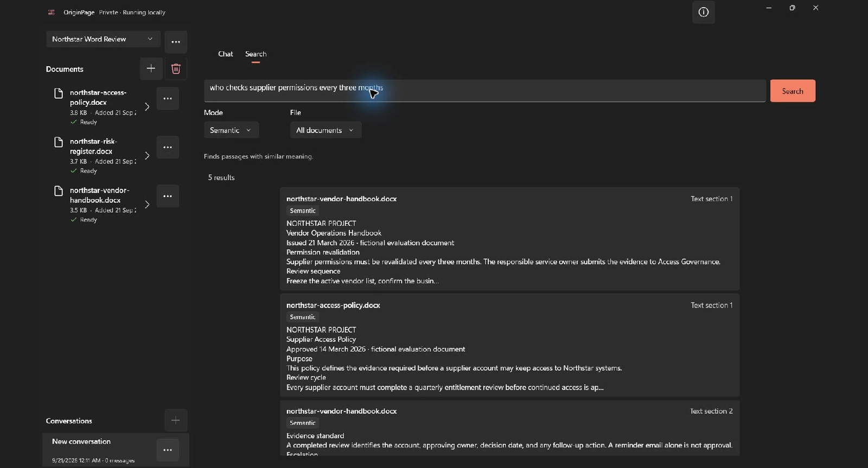868x468 pixels.
Task: Add a new document with plus icon
Action: 151,68
